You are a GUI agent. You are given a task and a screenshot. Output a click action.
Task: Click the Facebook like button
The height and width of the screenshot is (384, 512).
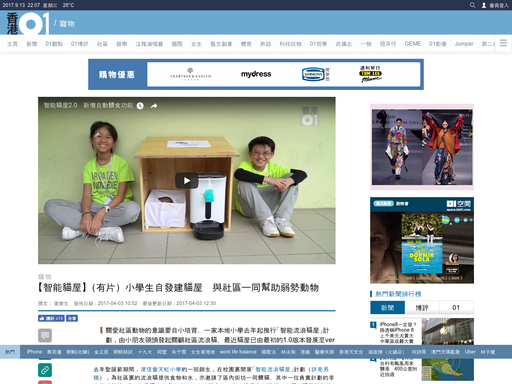point(51,318)
